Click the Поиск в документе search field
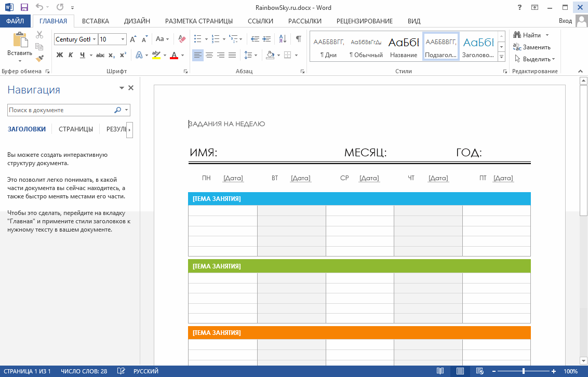The width and height of the screenshot is (588, 377). coord(60,110)
